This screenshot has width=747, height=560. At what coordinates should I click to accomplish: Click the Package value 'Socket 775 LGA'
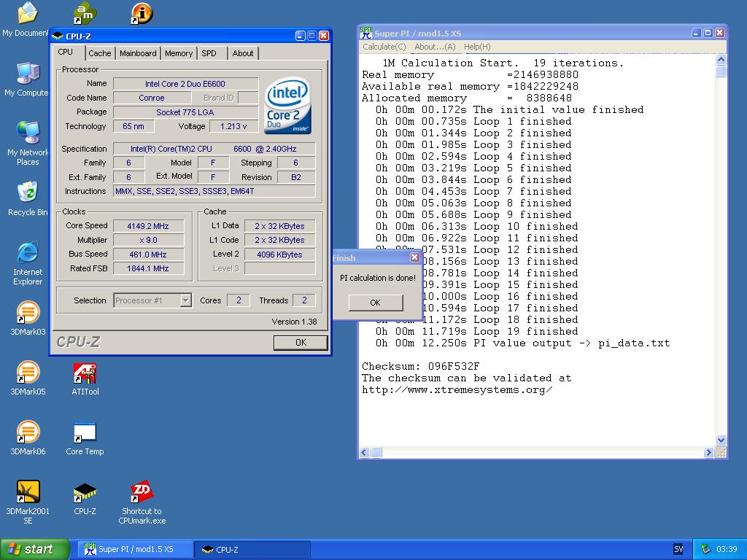point(185,112)
